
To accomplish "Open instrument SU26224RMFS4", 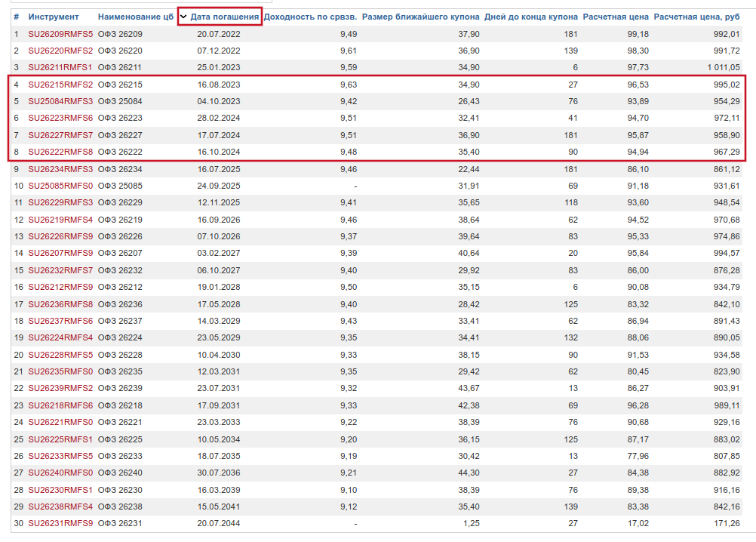I will click(60, 337).
